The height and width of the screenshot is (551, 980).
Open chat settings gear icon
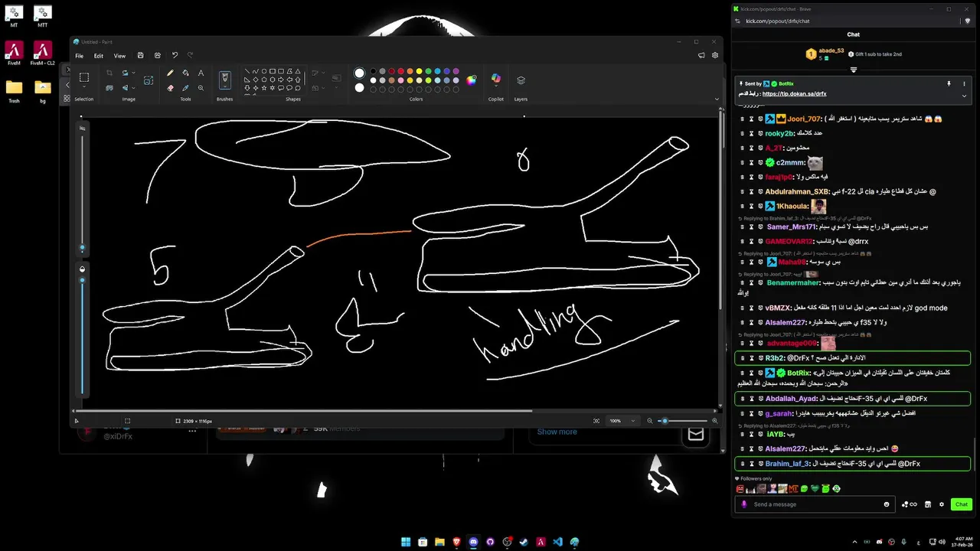pyautogui.click(x=941, y=504)
